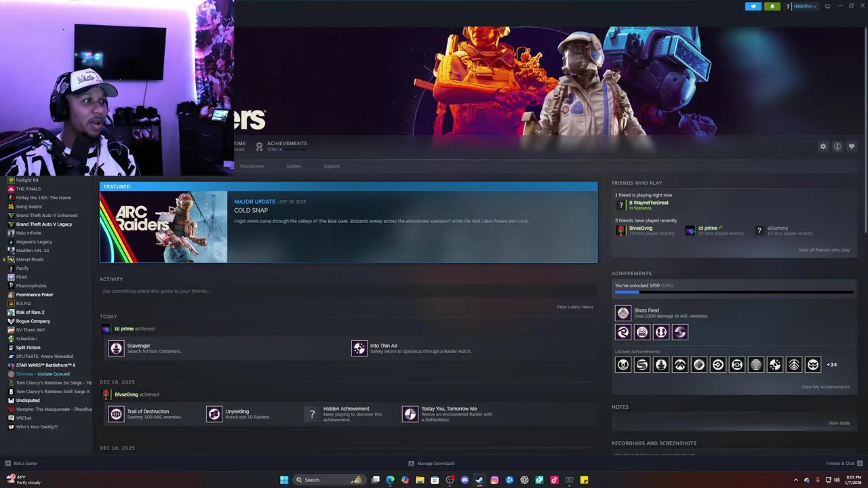The height and width of the screenshot is (488, 868).
Task: Open the game settings gear icon
Action: point(823,146)
